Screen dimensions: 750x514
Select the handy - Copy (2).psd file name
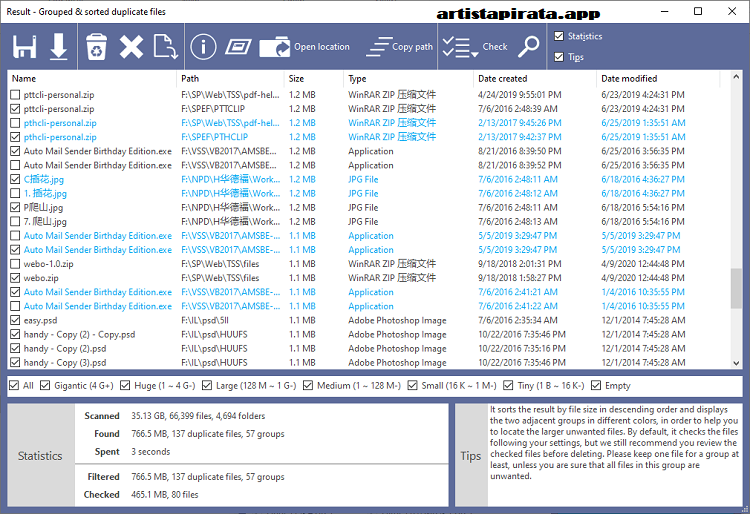65,349
